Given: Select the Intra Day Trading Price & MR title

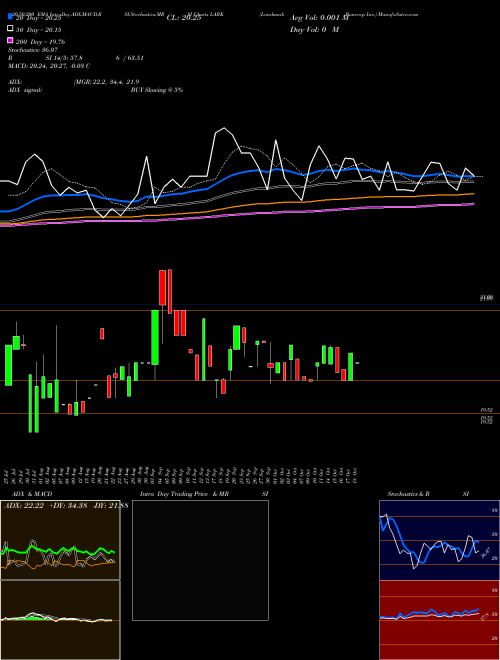Looking at the screenshot, I should tap(184, 494).
